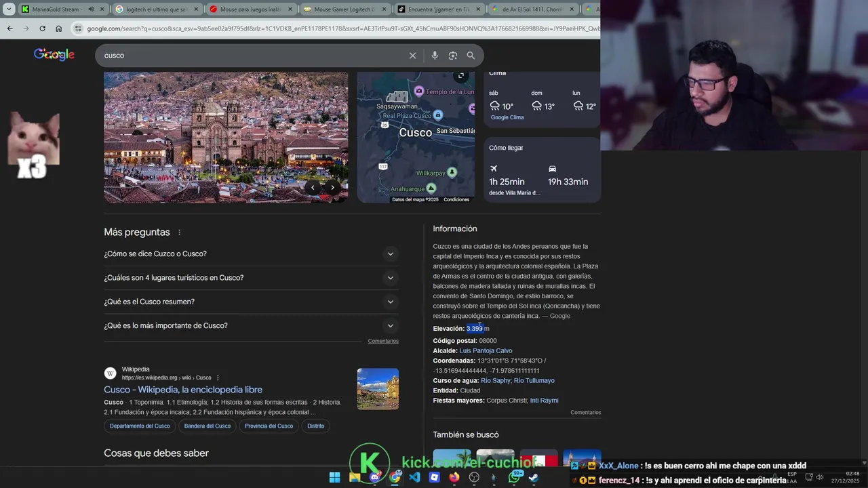Screen dimensions: 868x488
Task: Expand '¿Qué es el Cusco resumen?'
Action: tap(251, 302)
